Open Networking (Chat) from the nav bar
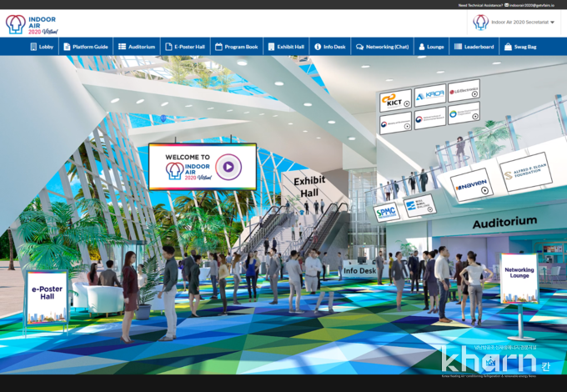Image resolution: width=567 pixels, height=392 pixels. (x=382, y=47)
